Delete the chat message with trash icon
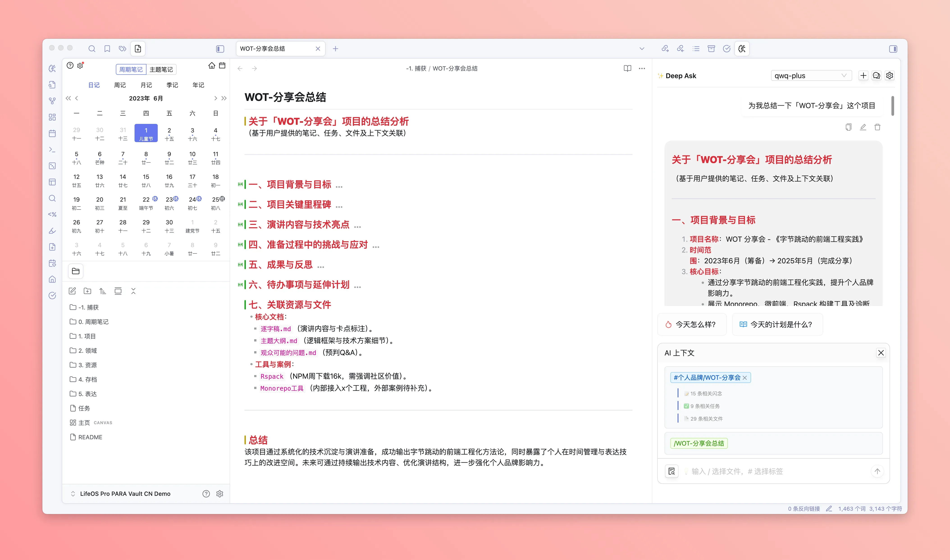Screen dimensions: 950x560 877,127
